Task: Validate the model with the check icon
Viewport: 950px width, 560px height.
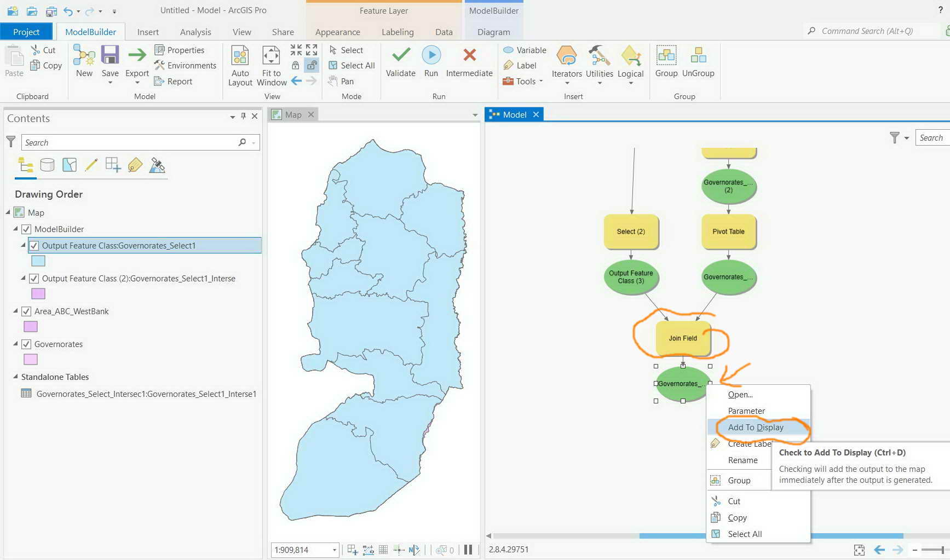Action: point(401,55)
